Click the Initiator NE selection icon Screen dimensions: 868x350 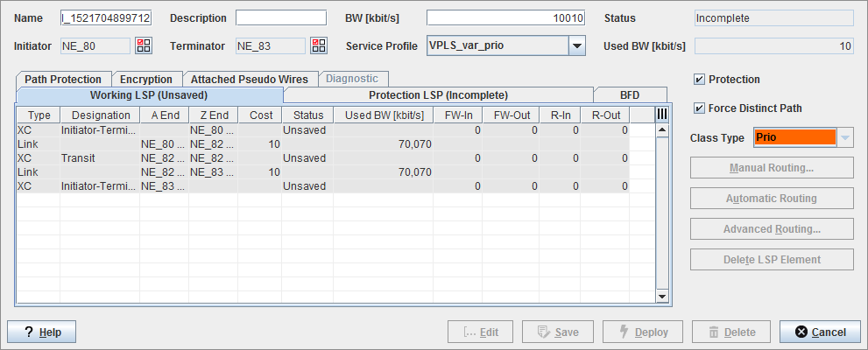[x=145, y=45]
